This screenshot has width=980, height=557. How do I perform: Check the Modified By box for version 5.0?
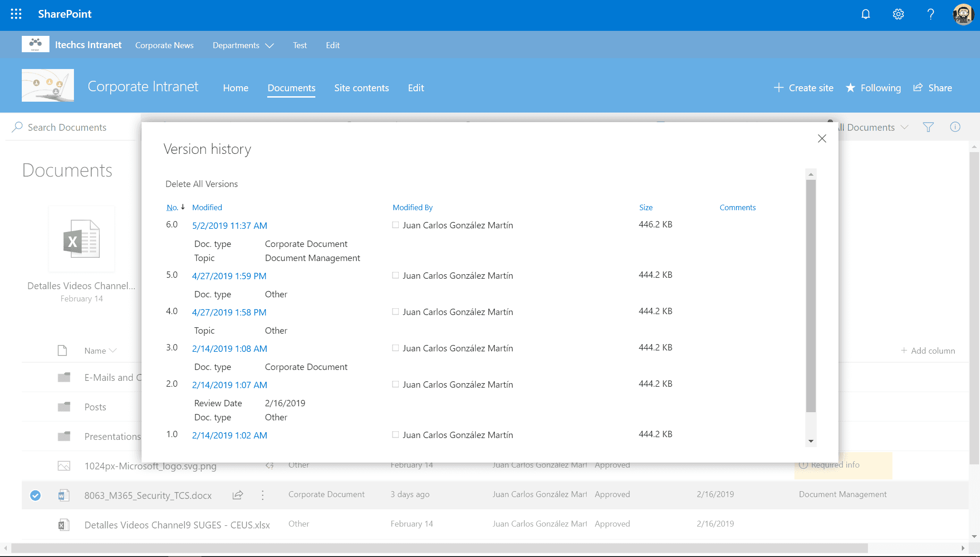(x=396, y=275)
